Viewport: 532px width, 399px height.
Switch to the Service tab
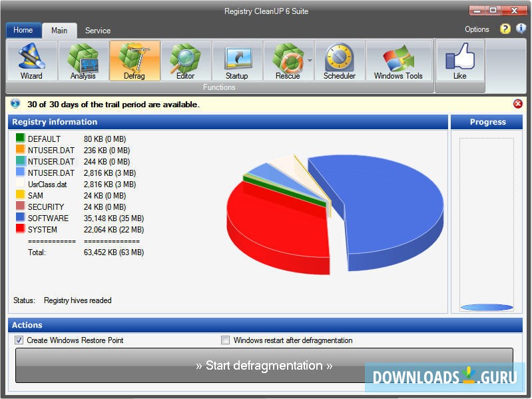click(98, 31)
